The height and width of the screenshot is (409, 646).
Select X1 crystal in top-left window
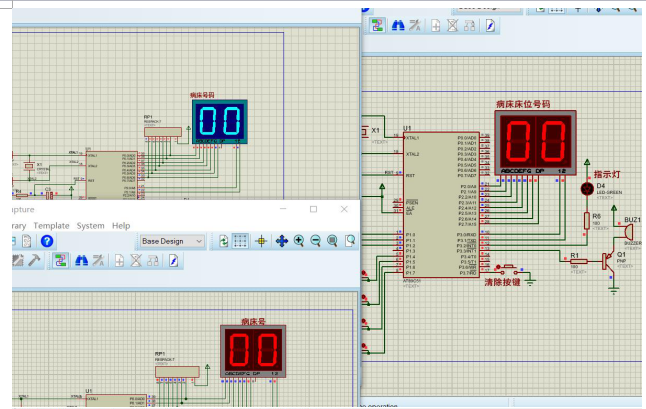pos(28,166)
